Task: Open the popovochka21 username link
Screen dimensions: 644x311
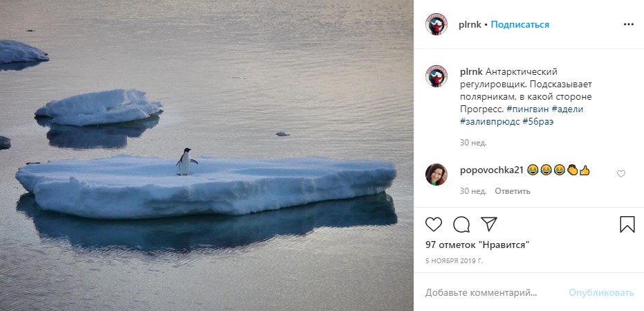Action: (x=490, y=170)
